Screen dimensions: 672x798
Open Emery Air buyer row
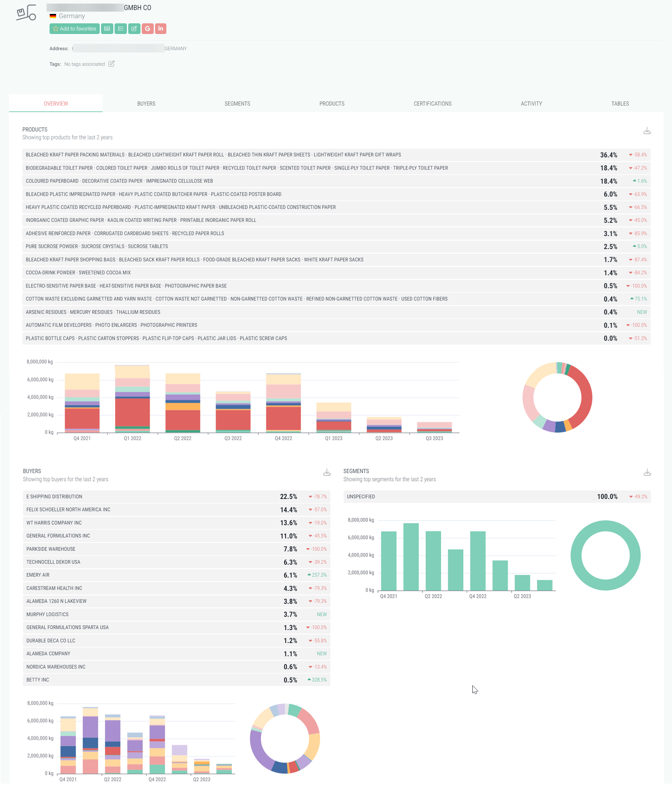pos(176,575)
